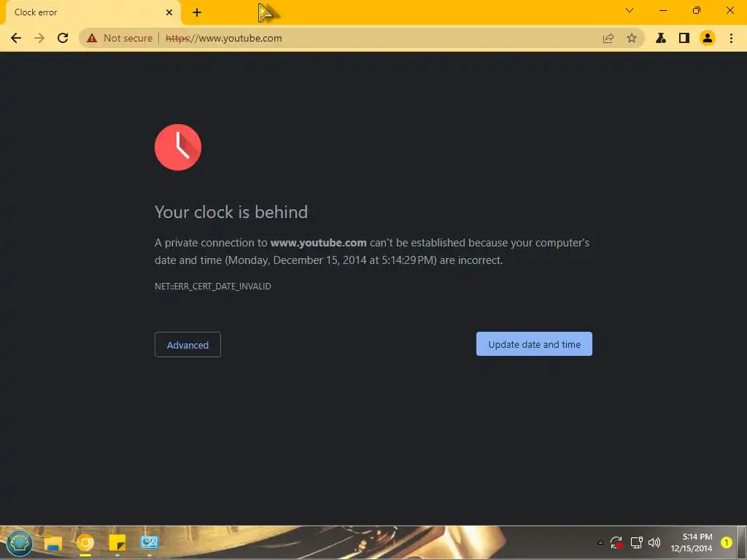Open the share this page icon
This screenshot has height=560, width=747.
(608, 38)
